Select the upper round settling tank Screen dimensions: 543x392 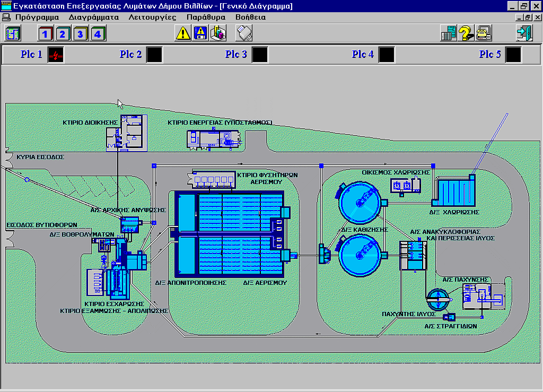click(360, 203)
